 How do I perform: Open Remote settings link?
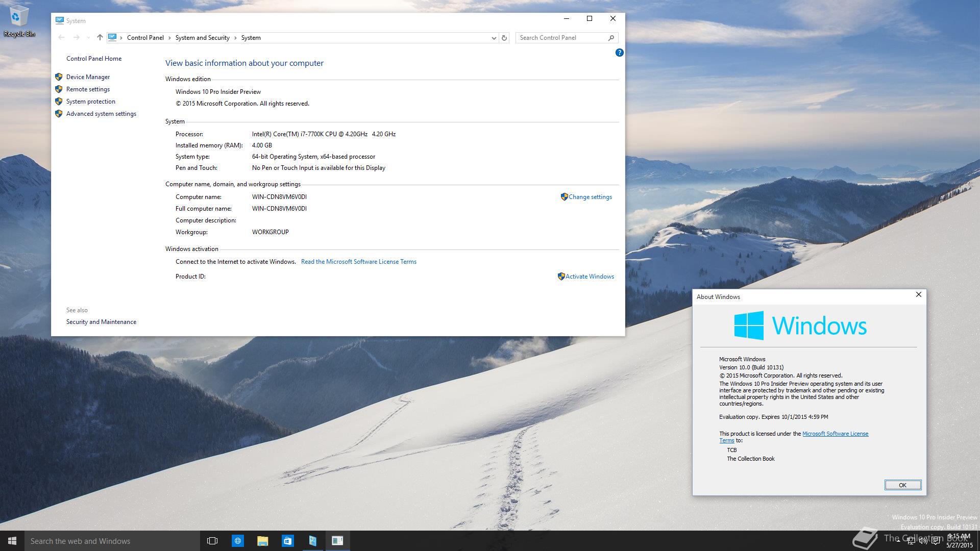(88, 89)
